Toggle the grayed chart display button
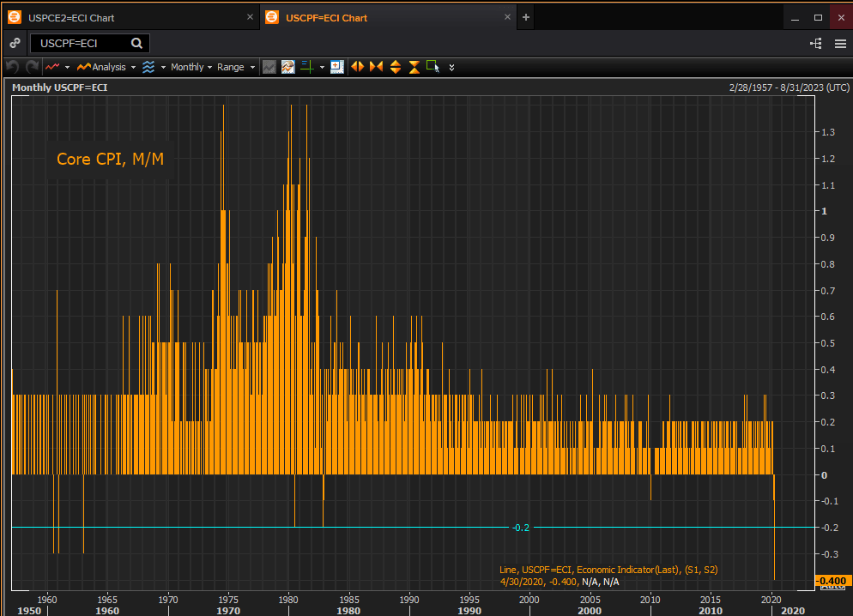 click(x=269, y=67)
